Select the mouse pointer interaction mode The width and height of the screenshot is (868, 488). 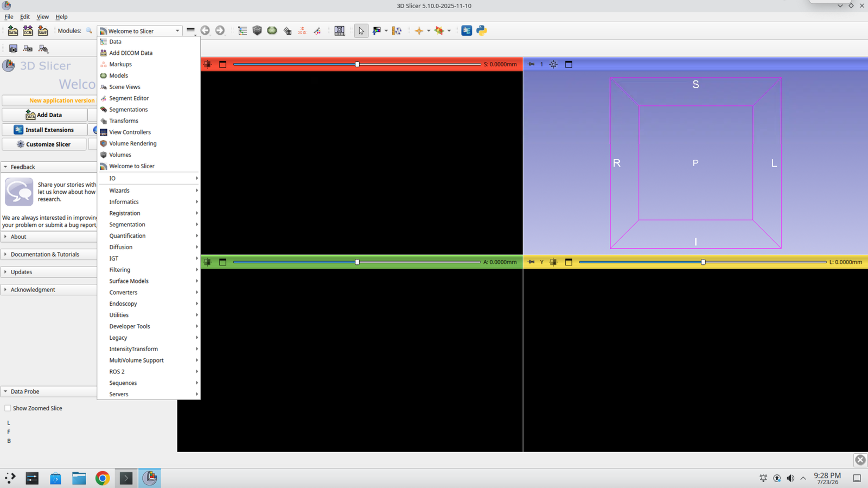click(361, 31)
